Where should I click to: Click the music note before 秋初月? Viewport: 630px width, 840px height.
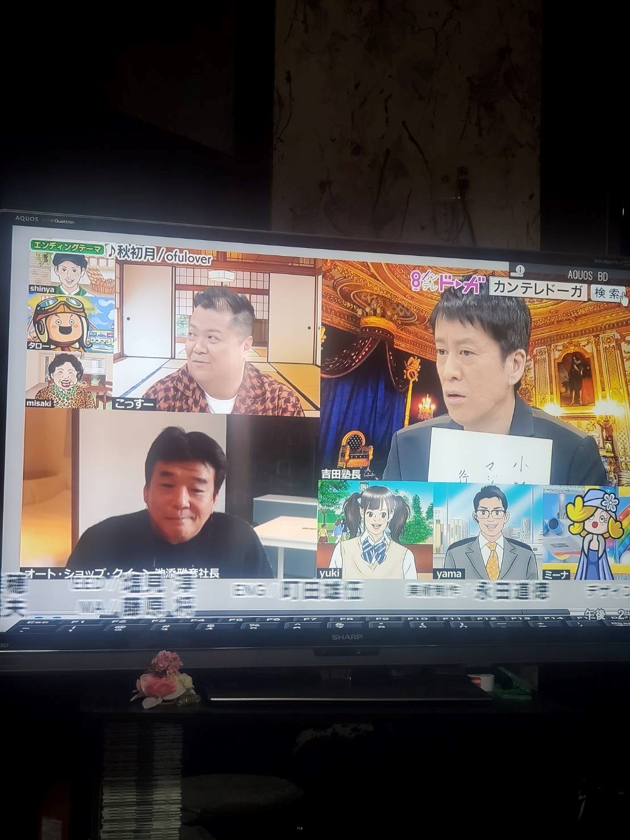(x=112, y=251)
